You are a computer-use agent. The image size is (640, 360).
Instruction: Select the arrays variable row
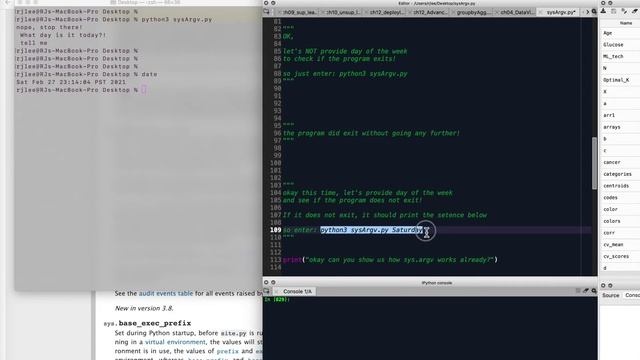620,127
